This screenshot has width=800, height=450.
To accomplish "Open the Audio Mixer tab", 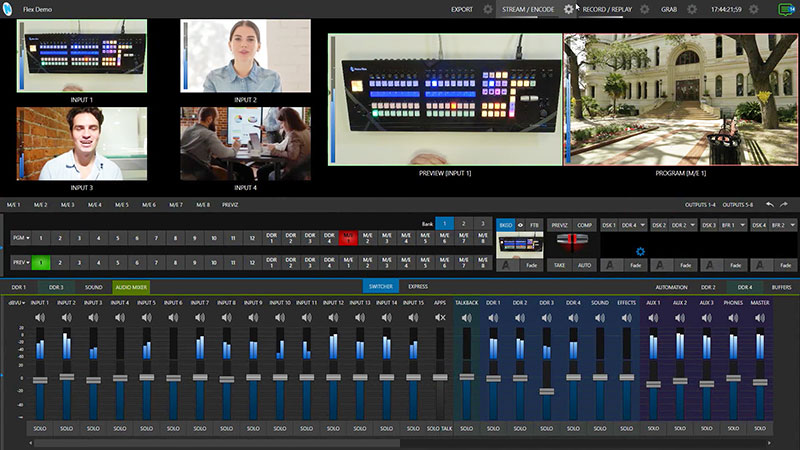I will pyautogui.click(x=131, y=287).
